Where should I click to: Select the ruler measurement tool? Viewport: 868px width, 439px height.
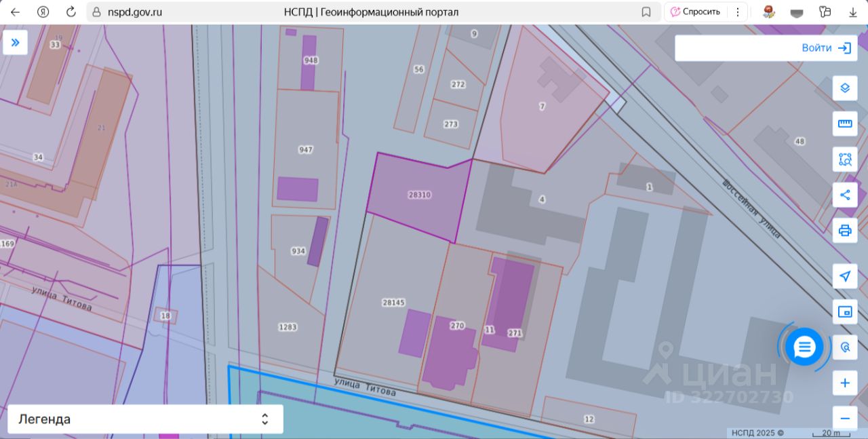pyautogui.click(x=845, y=123)
